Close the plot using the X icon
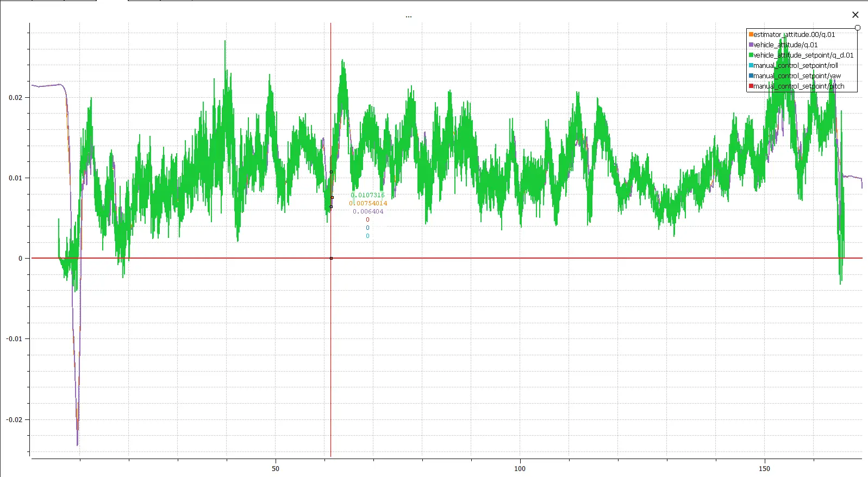The image size is (868, 477). (855, 15)
